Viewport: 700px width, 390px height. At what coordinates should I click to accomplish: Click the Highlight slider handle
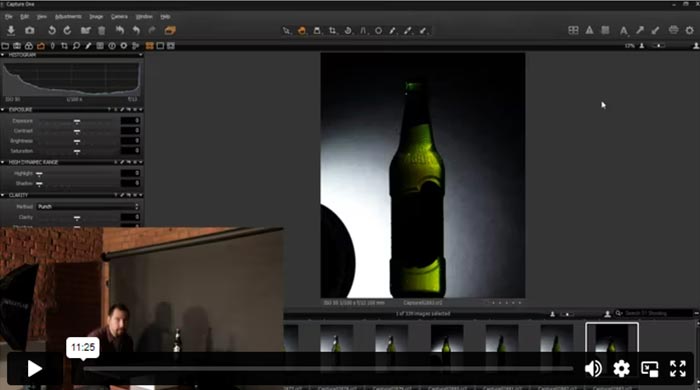tap(39, 174)
